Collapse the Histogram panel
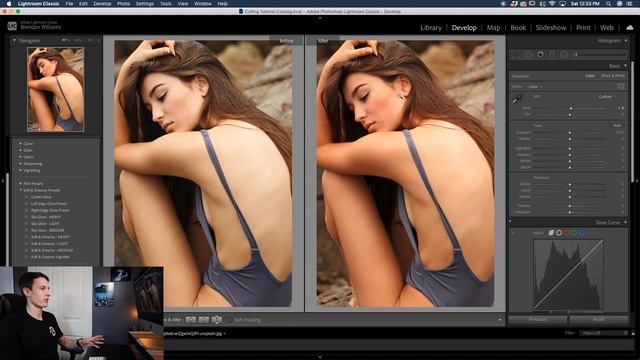This screenshot has width=640, height=360. [626, 40]
